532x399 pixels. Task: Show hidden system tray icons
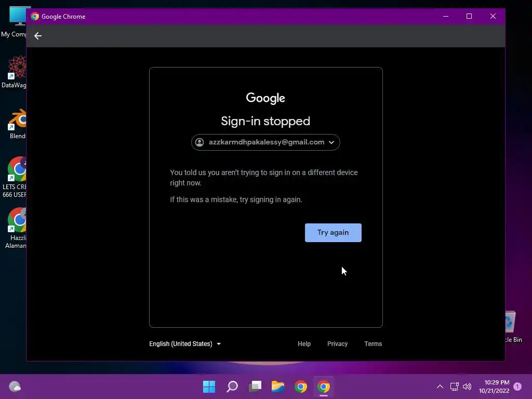440,387
